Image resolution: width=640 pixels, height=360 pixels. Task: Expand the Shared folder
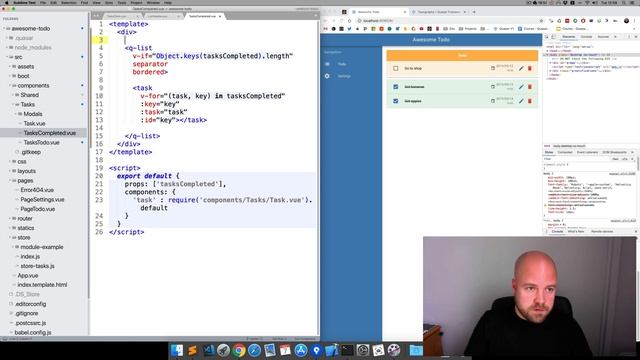[x=13, y=95]
